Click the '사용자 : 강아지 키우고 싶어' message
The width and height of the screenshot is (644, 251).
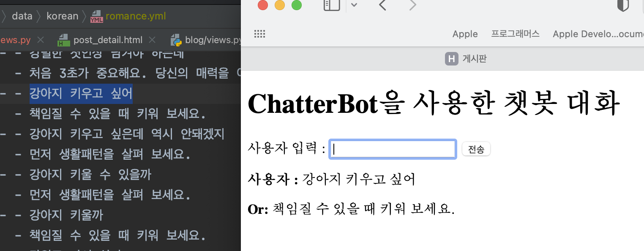pyautogui.click(x=332, y=179)
